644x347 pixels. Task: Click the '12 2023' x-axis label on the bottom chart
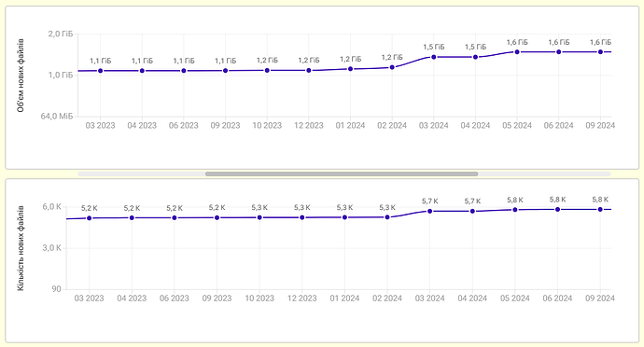(x=302, y=298)
